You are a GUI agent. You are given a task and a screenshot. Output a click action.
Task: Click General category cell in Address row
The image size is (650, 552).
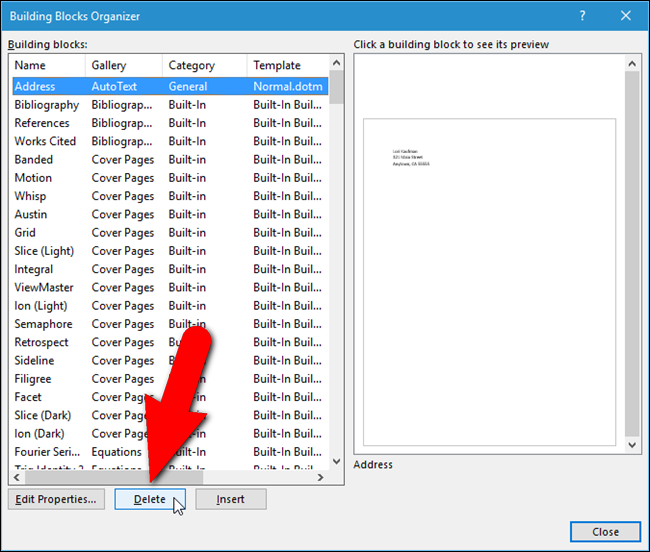188,86
